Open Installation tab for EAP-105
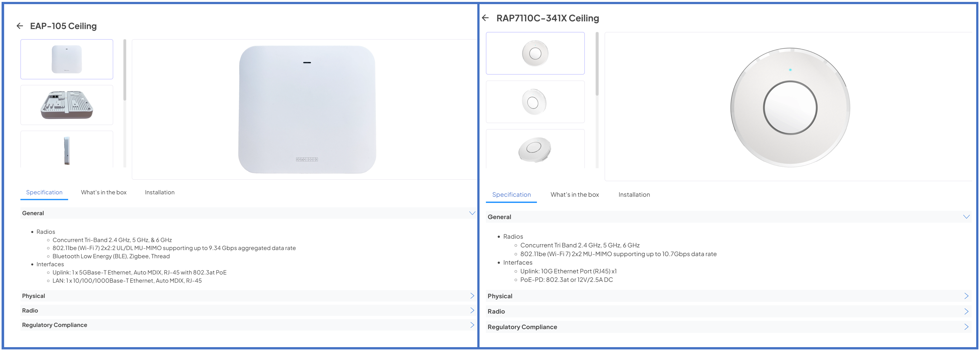 pos(160,192)
